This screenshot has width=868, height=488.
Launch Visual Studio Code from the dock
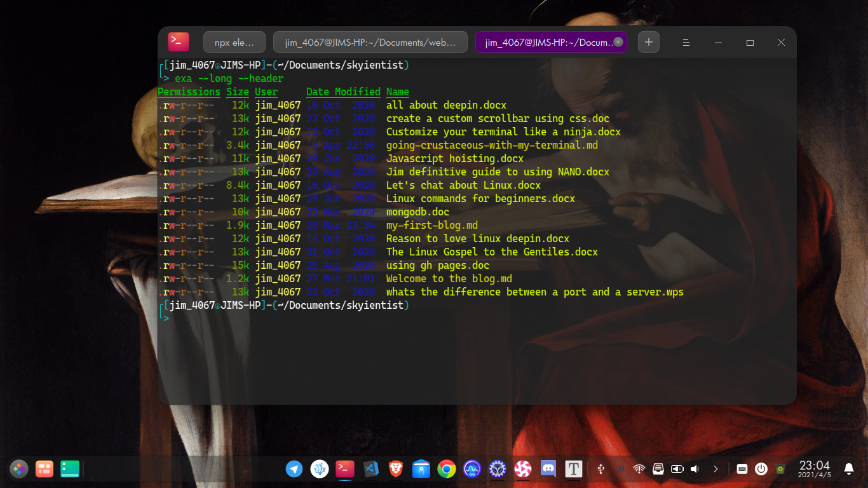coord(370,469)
